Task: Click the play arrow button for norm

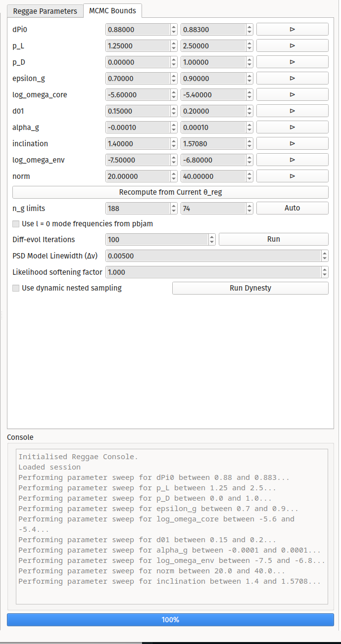Action: tap(292, 176)
